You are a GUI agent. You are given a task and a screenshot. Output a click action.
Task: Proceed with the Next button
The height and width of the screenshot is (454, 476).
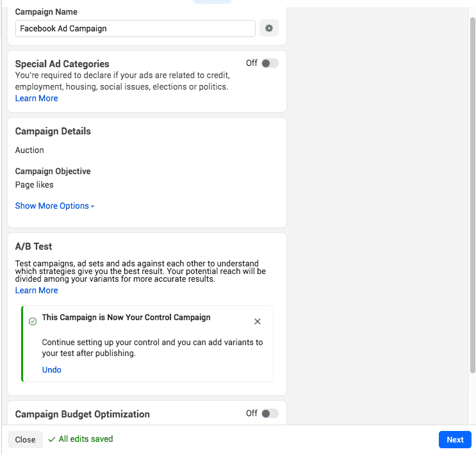click(455, 439)
